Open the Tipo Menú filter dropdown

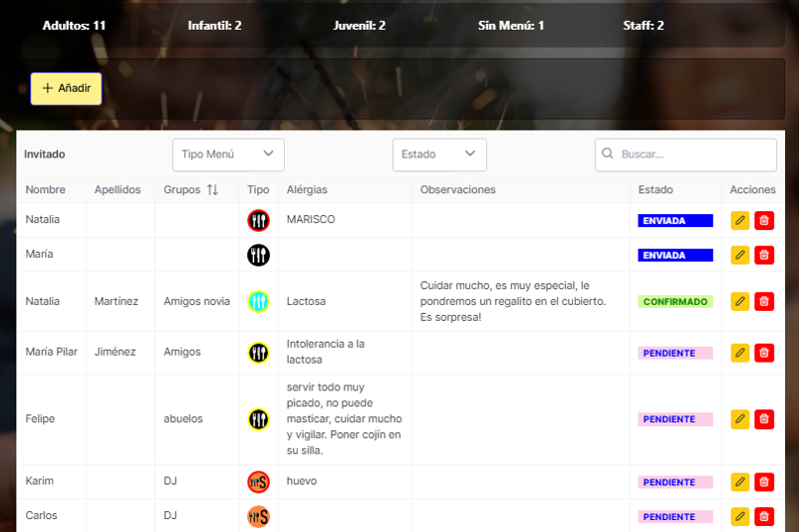click(x=228, y=154)
